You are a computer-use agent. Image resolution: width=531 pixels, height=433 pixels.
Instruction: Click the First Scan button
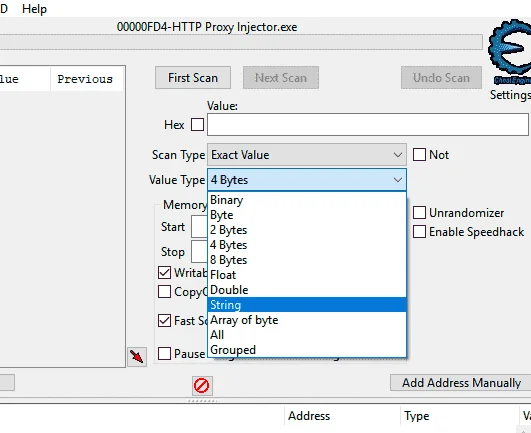193,78
